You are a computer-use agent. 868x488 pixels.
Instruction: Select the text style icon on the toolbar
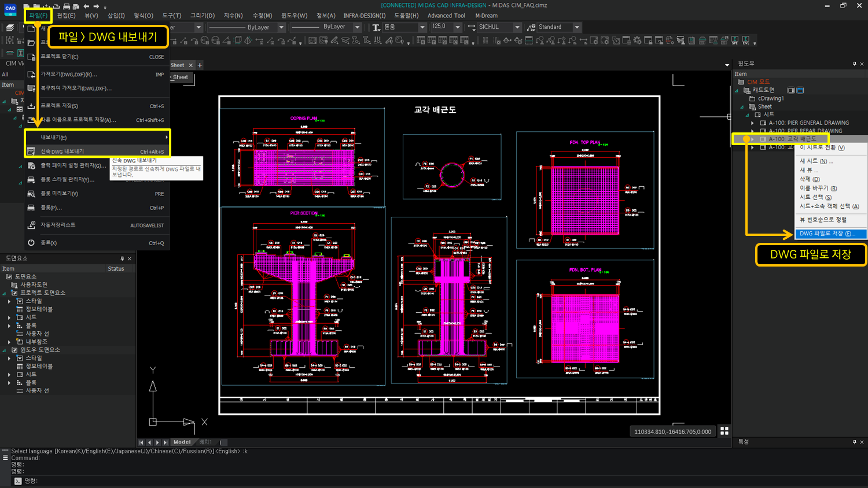point(376,28)
